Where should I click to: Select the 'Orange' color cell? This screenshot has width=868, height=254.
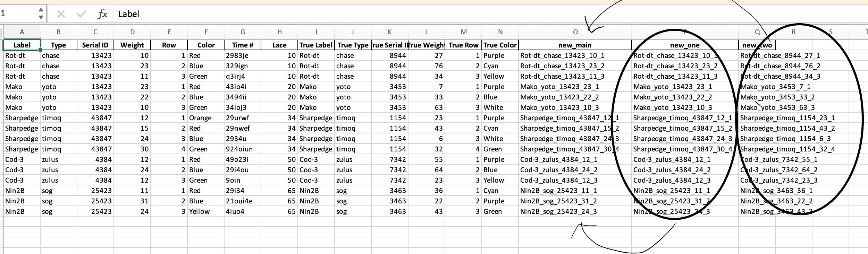(x=206, y=118)
